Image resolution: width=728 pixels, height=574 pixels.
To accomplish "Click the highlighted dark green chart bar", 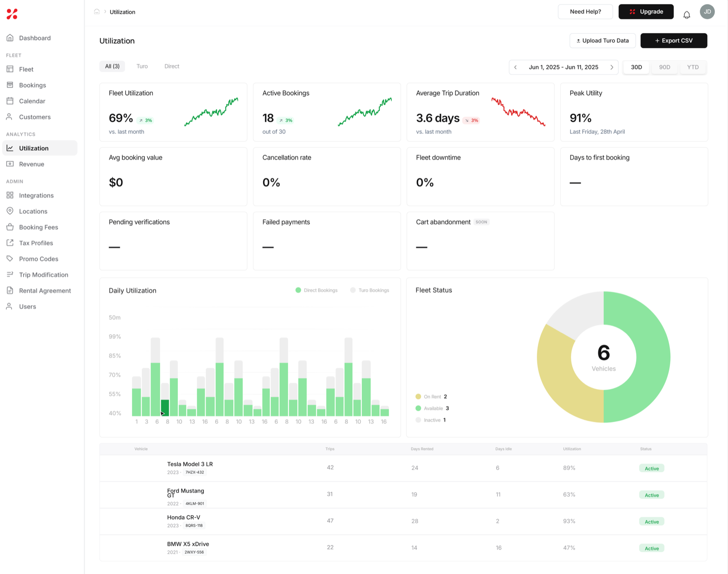I will click(165, 408).
